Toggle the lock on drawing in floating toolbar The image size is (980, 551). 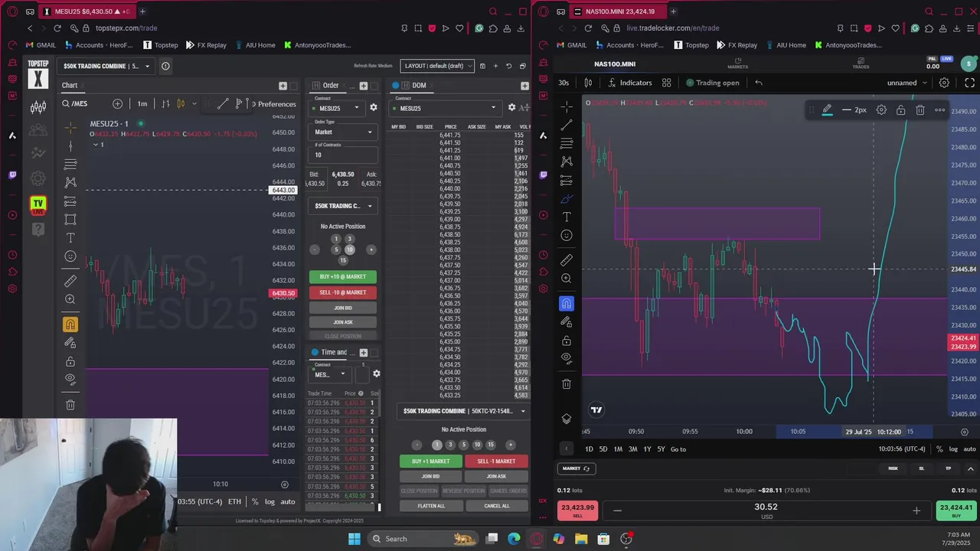point(900,110)
